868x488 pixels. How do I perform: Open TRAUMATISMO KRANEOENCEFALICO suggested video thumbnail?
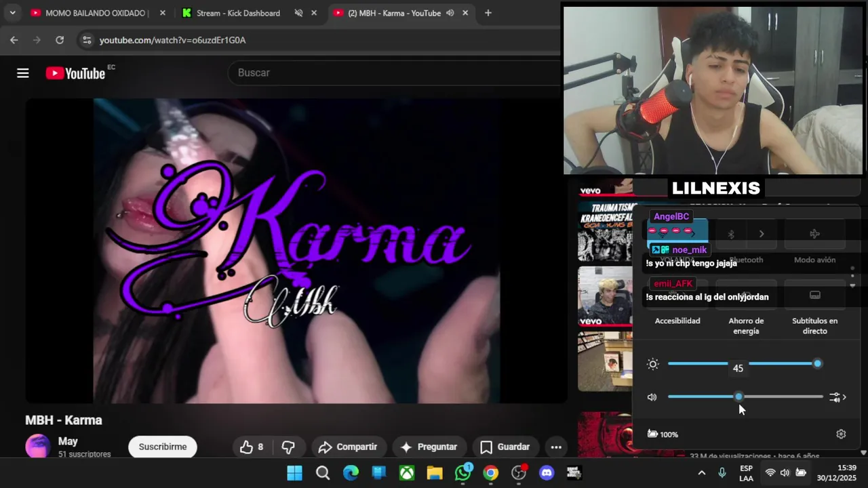coord(605,232)
